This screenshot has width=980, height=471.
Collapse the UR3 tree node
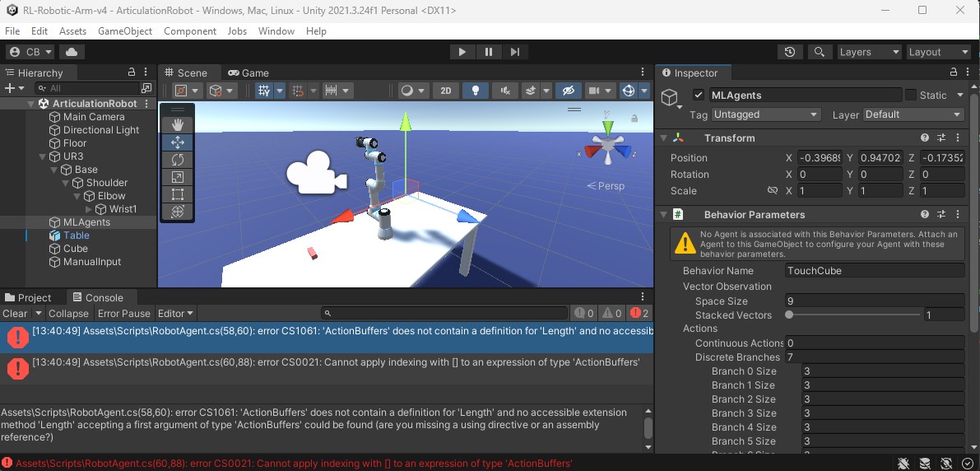pos(43,156)
